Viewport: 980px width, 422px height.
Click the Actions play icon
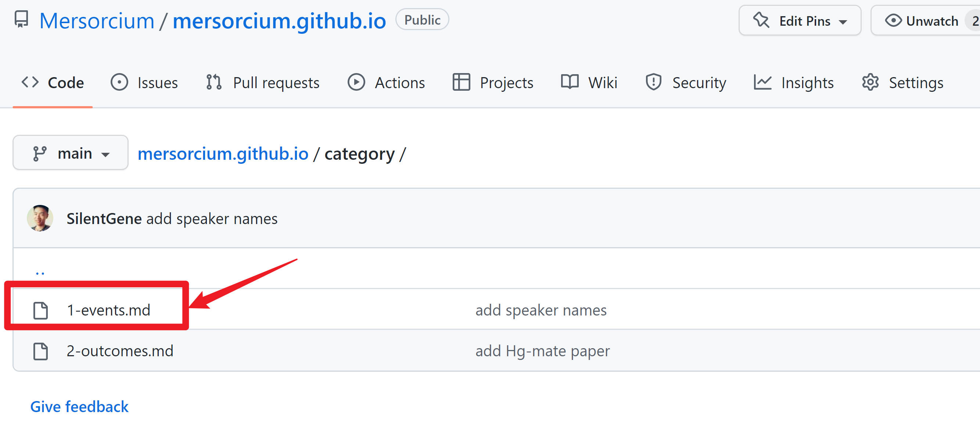tap(356, 83)
